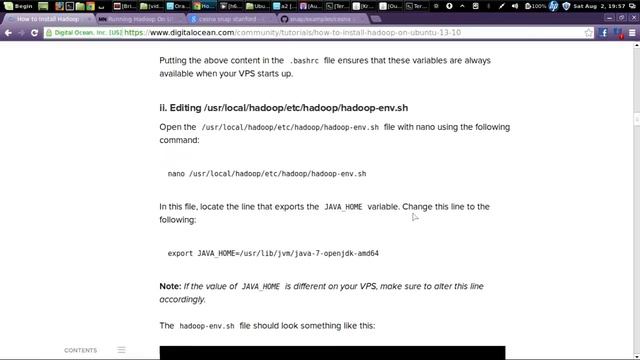Open the battery 100% indicator
The height and width of the screenshot is (360, 640).
click(535, 6)
